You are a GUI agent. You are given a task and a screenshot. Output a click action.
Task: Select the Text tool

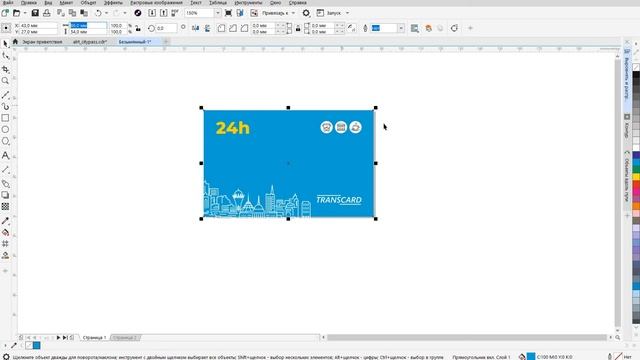click(5, 156)
